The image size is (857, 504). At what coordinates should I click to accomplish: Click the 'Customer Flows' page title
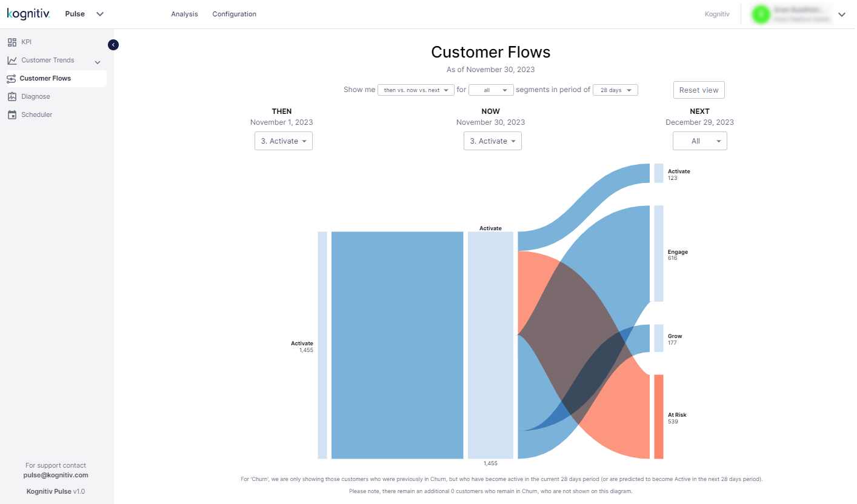pos(491,52)
